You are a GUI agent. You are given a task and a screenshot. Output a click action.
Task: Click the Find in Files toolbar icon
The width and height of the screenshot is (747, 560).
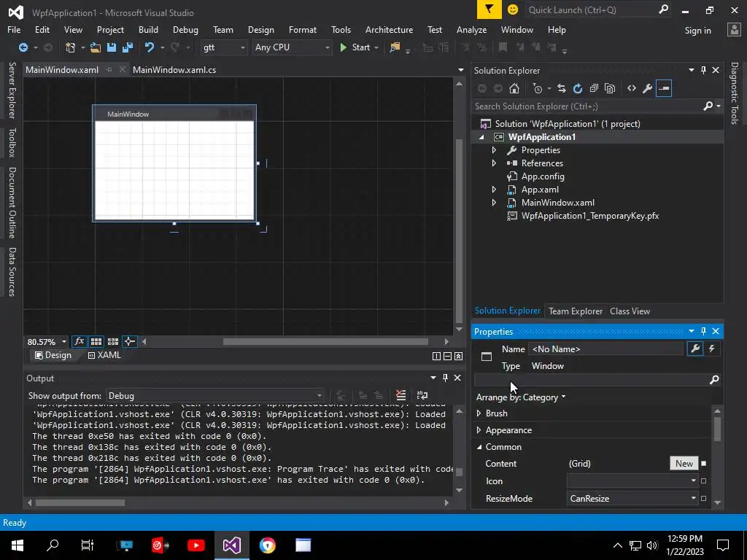395,47
